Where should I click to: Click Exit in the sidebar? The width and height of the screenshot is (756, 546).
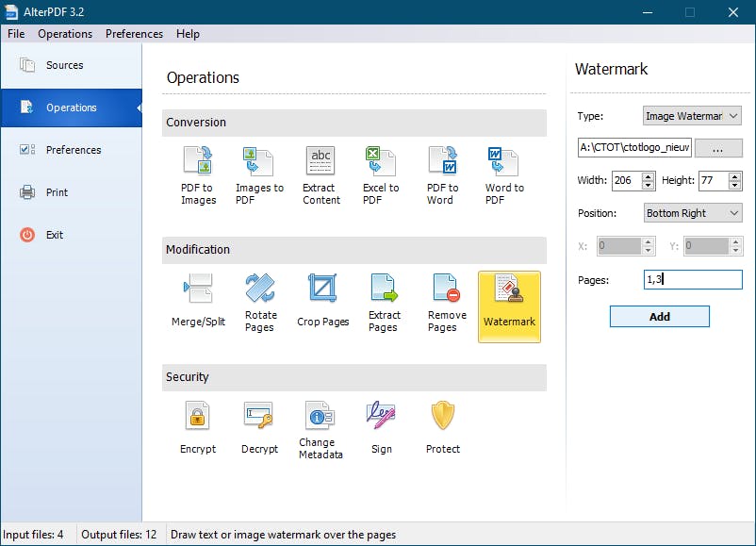click(72, 235)
